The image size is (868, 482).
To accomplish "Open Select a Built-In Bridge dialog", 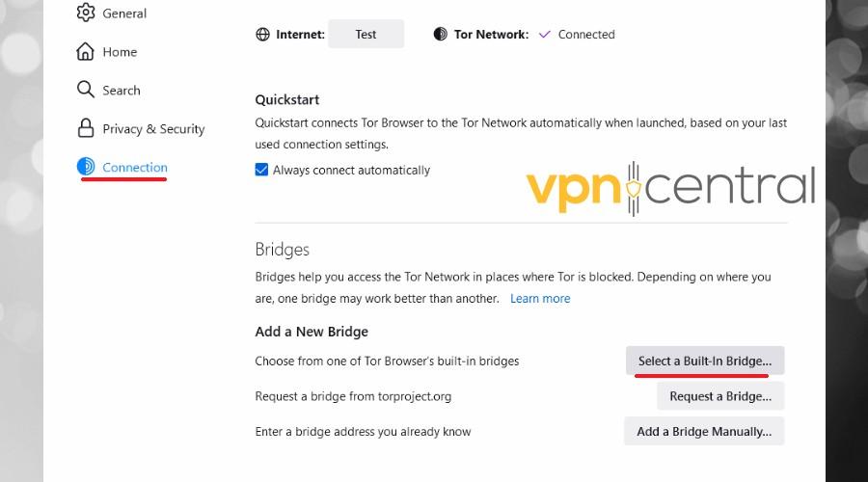I will (x=705, y=361).
